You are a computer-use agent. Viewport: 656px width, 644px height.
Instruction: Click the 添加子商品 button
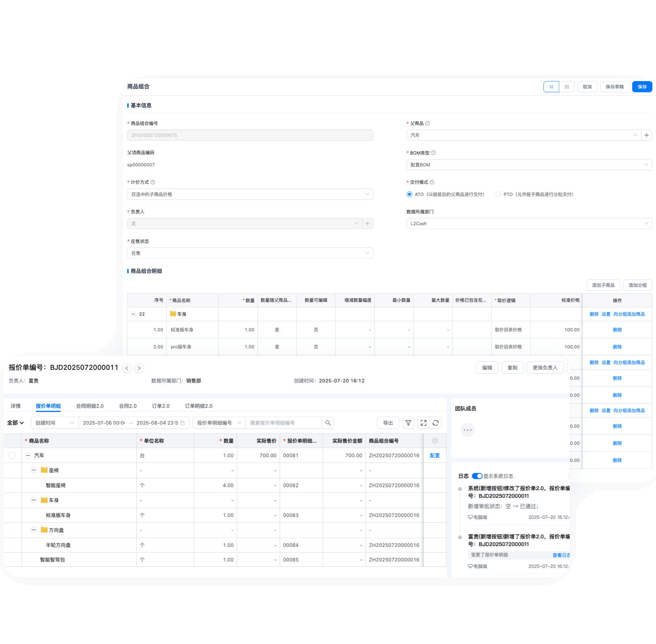[x=603, y=285]
